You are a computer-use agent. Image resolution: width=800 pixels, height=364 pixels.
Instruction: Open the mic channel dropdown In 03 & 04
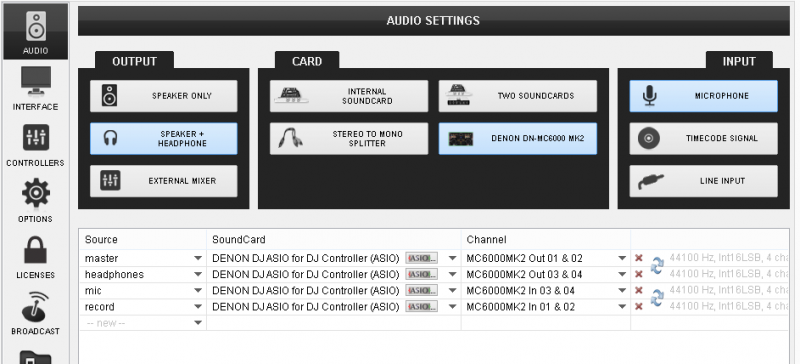pos(546,290)
